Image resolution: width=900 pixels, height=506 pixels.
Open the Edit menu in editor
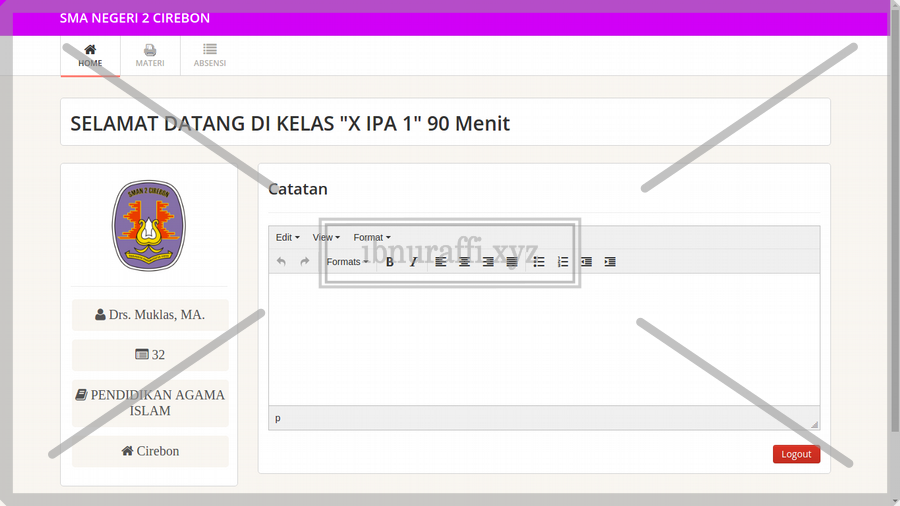point(287,237)
